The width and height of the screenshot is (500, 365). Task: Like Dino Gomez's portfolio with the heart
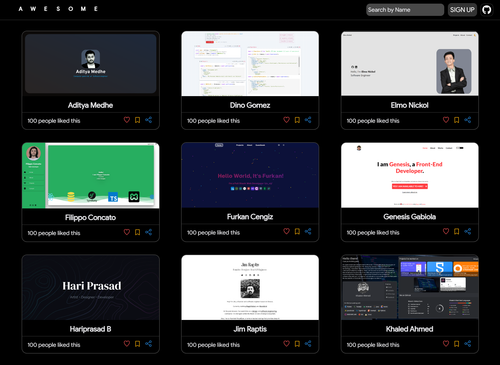coord(286,120)
